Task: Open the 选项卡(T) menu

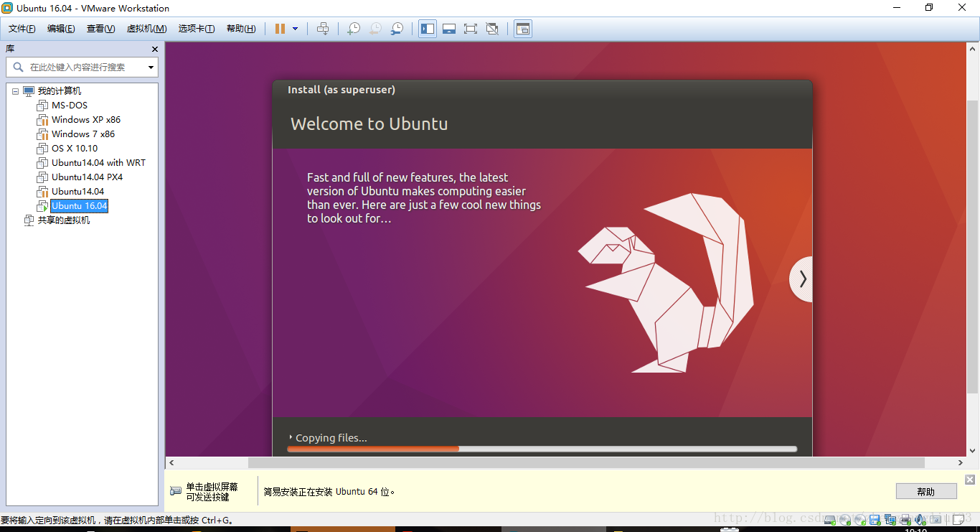Action: click(x=197, y=29)
